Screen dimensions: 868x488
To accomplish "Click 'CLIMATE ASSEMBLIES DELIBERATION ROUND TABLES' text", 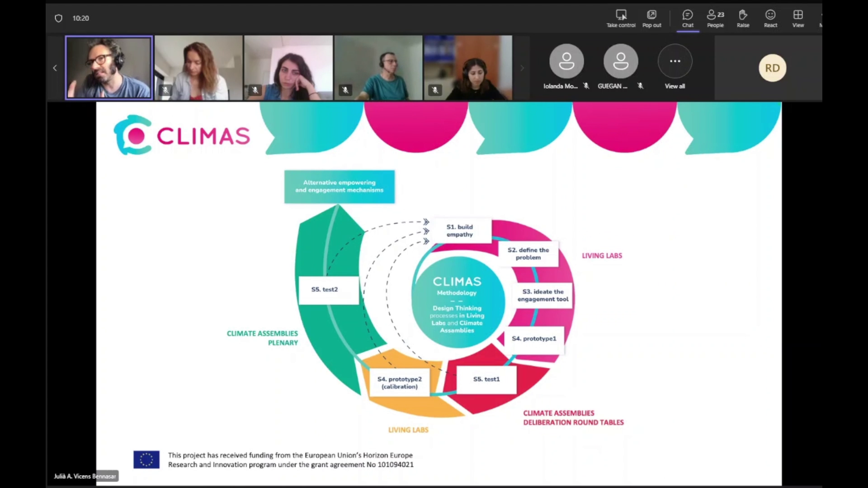I will [x=573, y=418].
